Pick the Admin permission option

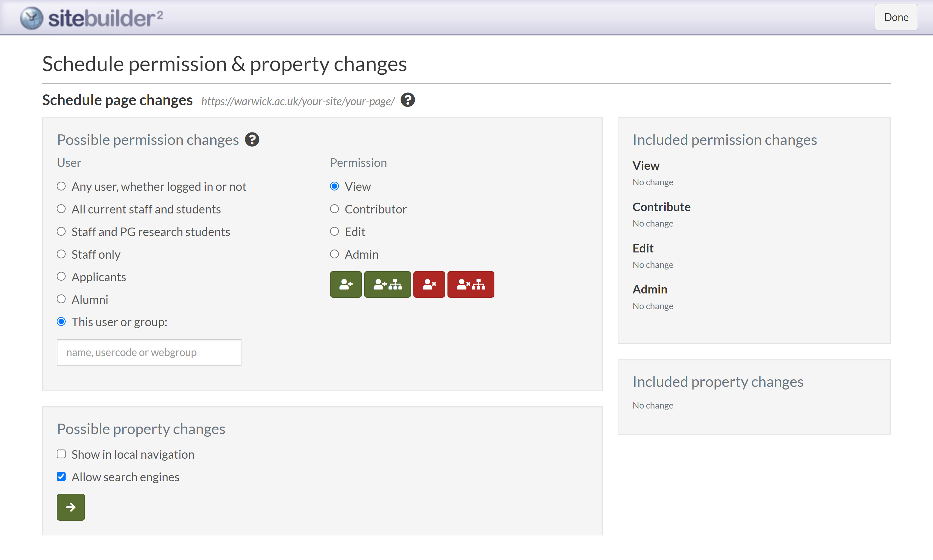pyautogui.click(x=334, y=254)
